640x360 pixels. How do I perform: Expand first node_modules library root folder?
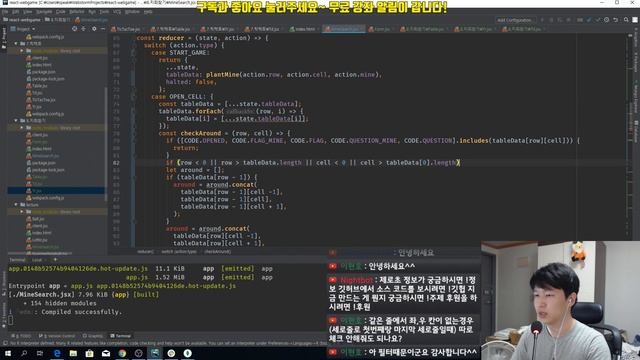pyautogui.click(x=22, y=51)
